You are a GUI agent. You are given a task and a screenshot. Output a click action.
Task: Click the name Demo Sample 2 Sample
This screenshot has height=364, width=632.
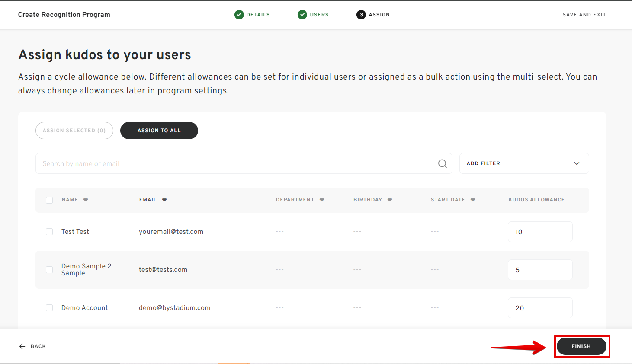pyautogui.click(x=87, y=270)
